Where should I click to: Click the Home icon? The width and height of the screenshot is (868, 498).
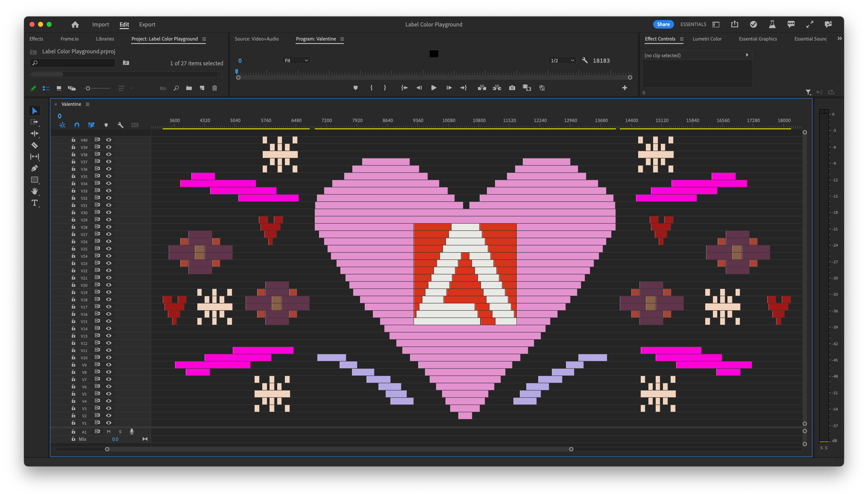click(x=75, y=24)
